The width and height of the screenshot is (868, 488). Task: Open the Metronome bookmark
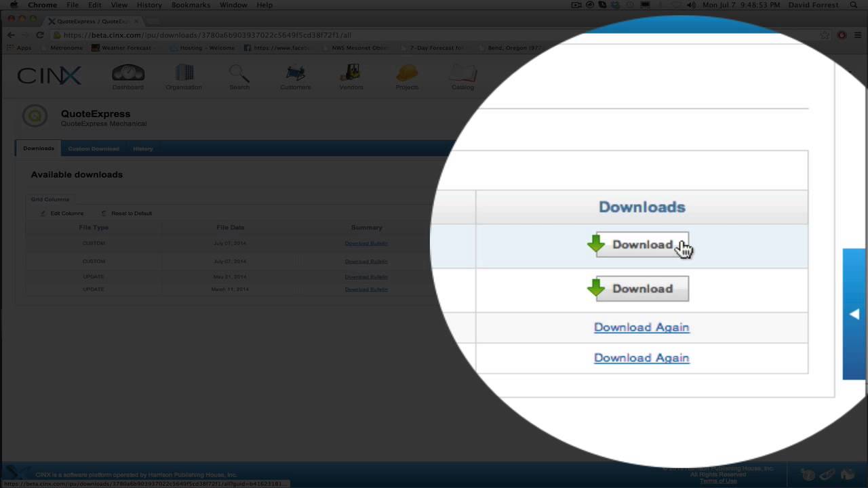tap(62, 48)
